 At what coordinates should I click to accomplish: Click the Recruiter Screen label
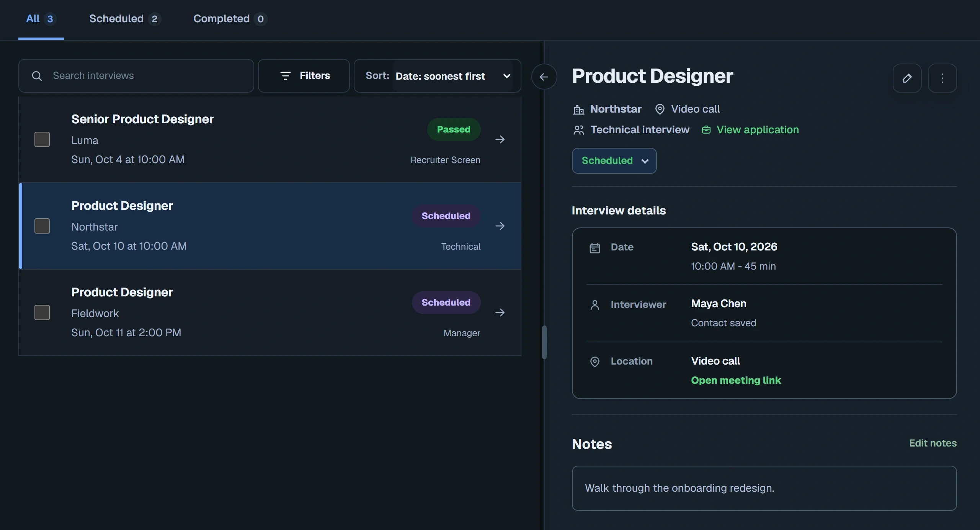445,160
